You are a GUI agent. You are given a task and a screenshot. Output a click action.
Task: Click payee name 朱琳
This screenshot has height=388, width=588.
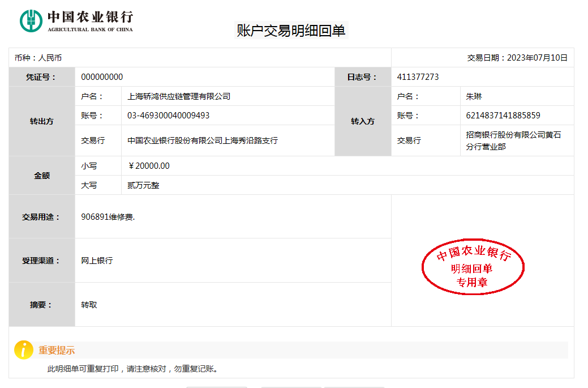tap(474, 96)
